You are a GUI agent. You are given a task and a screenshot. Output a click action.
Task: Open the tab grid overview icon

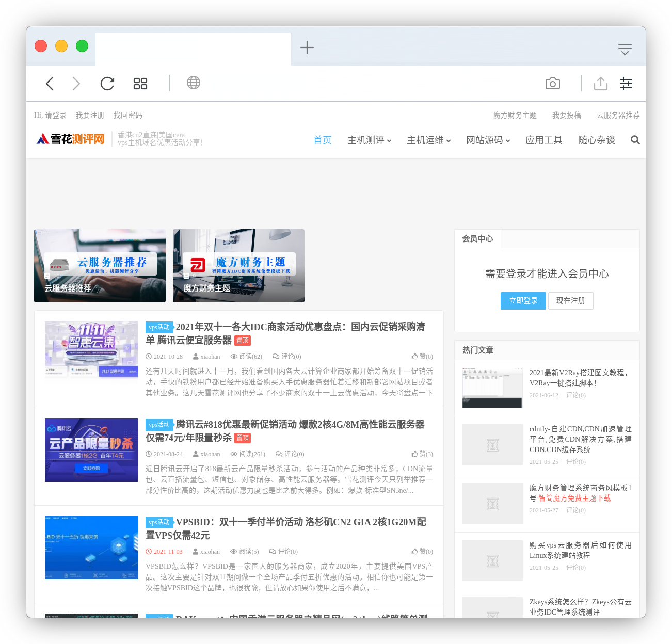click(140, 84)
